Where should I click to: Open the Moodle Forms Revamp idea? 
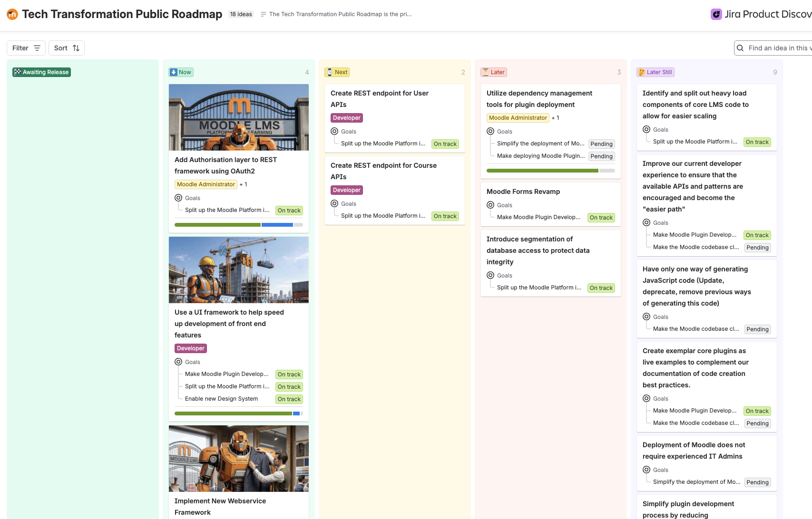click(x=523, y=192)
